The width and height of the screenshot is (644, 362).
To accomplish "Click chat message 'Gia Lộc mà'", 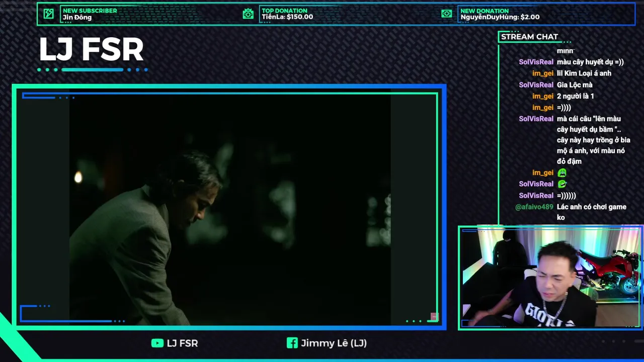I will 575,85.
